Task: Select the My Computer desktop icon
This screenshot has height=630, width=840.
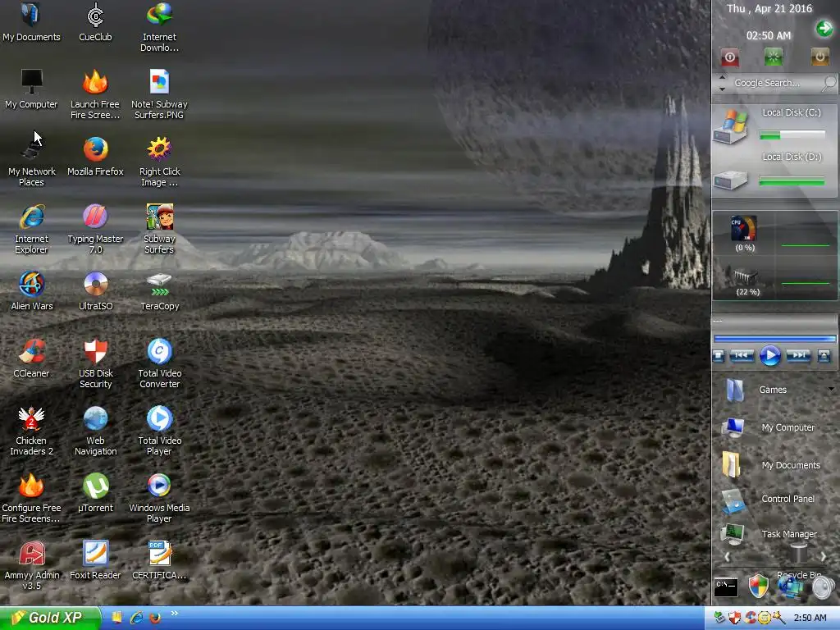Action: 31,89
